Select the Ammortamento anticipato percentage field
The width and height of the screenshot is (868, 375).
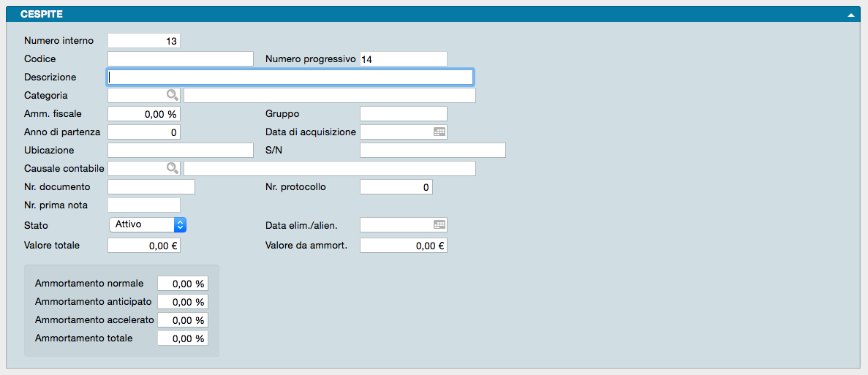pyautogui.click(x=182, y=302)
